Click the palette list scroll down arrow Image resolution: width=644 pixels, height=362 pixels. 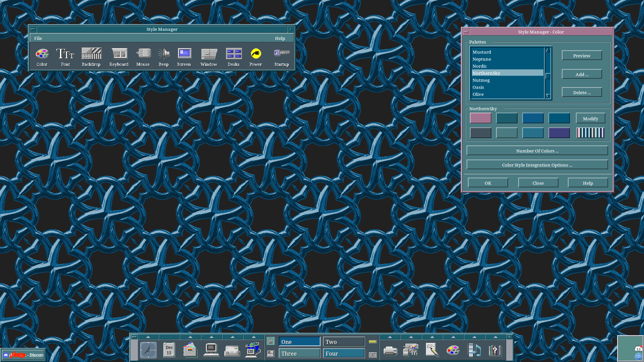click(x=548, y=96)
